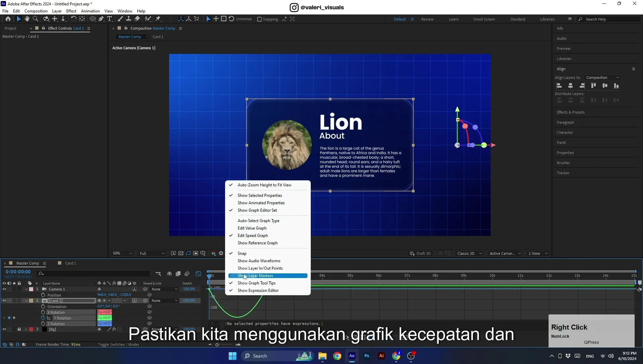Click the Home icon in toolbar

(x=8, y=19)
